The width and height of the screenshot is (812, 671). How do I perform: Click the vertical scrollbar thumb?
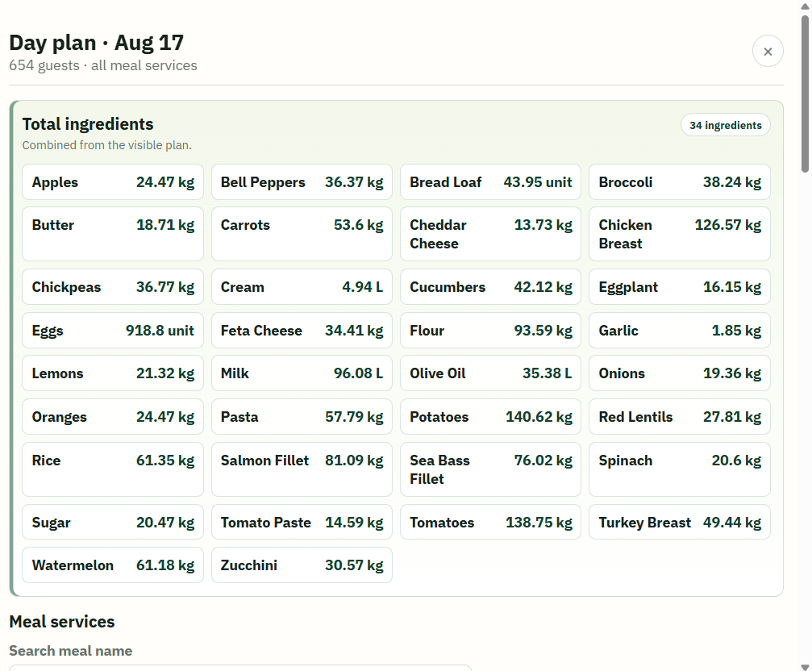(x=805, y=94)
